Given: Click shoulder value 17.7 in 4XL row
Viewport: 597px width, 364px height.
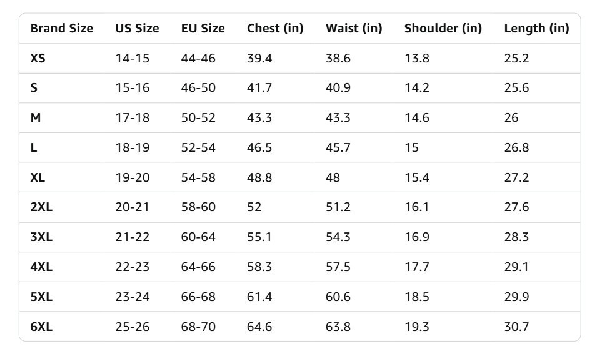Looking at the screenshot, I should [417, 267].
